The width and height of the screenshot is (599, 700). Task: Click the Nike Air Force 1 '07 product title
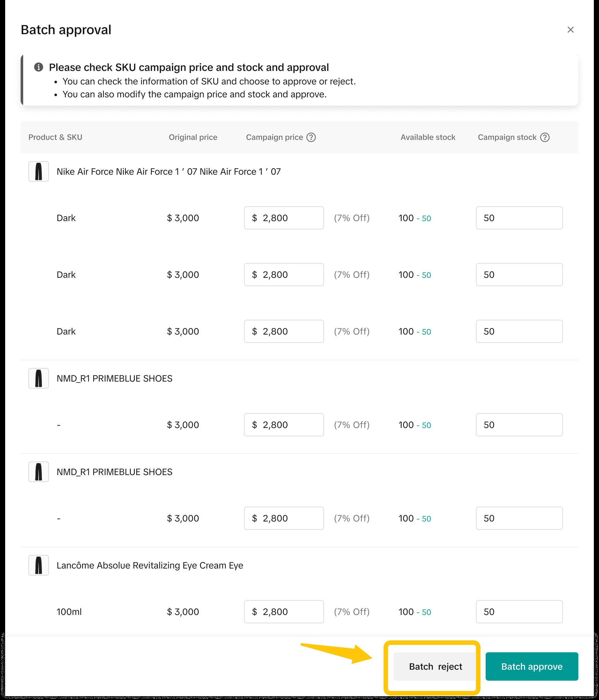168,172
